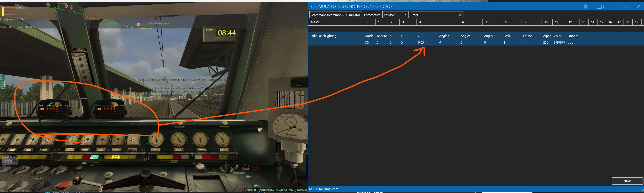
Task: Click the Model value 30 cell
Action: coord(367,43)
